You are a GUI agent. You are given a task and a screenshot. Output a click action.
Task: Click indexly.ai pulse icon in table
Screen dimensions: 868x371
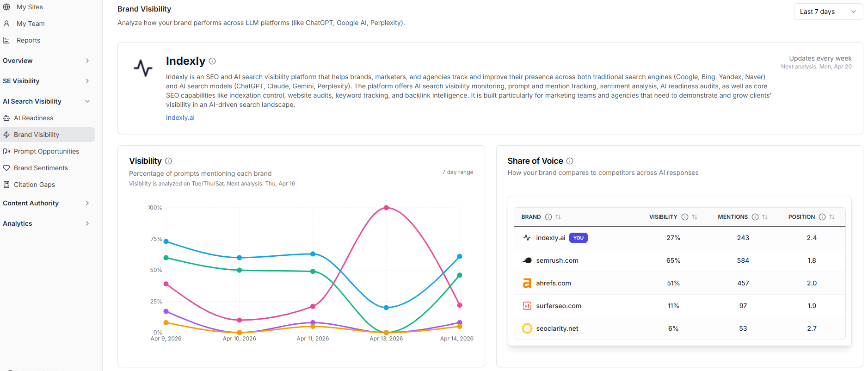click(527, 238)
